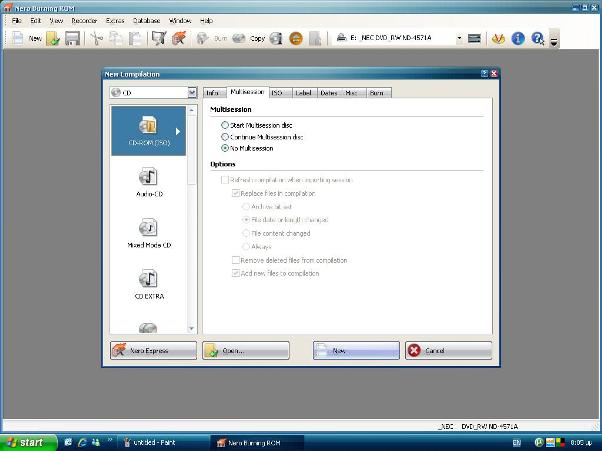This screenshot has width=602, height=451.
Task: Click the Paste clipboard icon
Action: pos(135,38)
